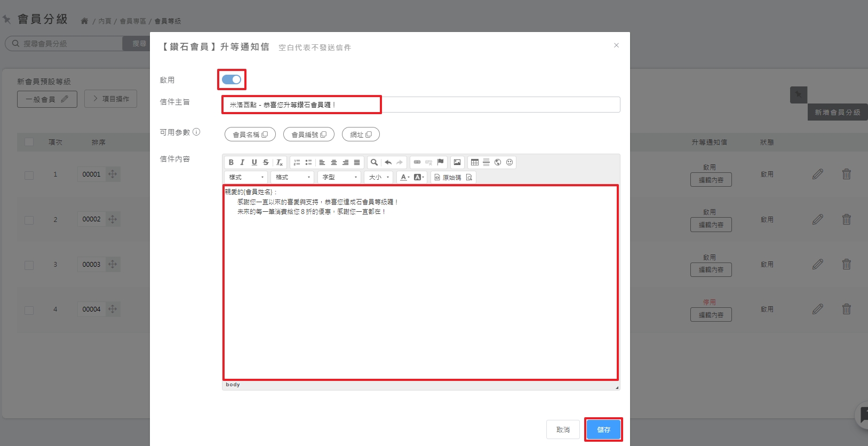
Task: Edit row 3 with pencil icon
Action: 818,264
